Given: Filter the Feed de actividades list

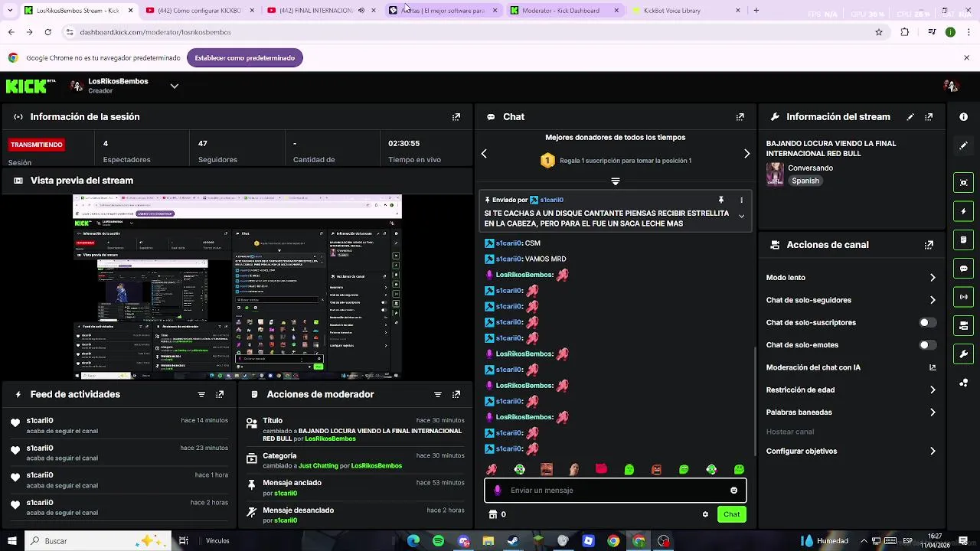Looking at the screenshot, I should [x=201, y=395].
